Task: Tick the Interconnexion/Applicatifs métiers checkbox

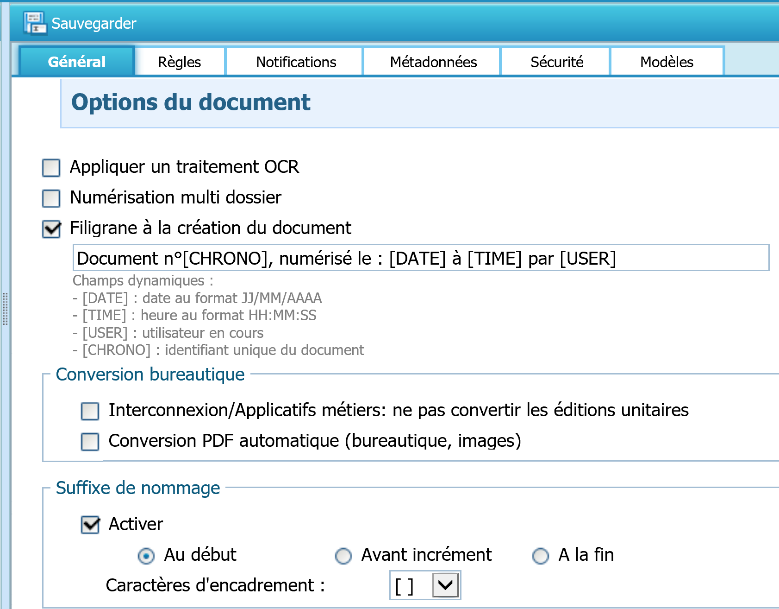Action: 91,410
